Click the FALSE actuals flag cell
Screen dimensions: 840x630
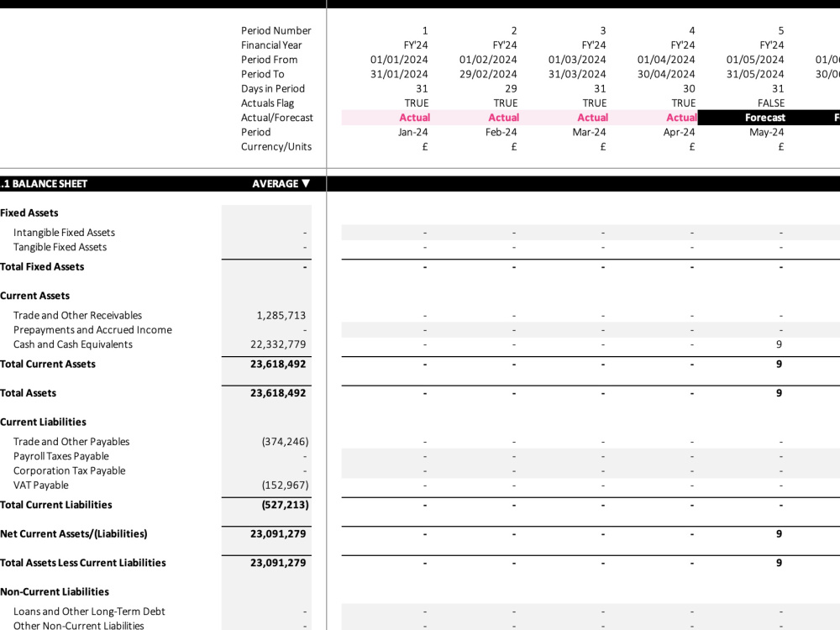coord(771,103)
